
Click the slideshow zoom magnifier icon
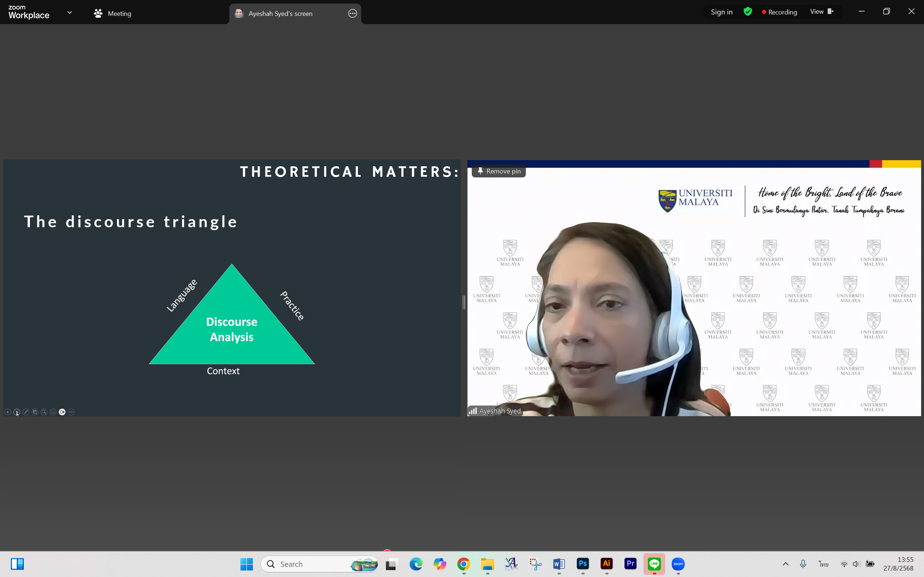[x=44, y=412]
